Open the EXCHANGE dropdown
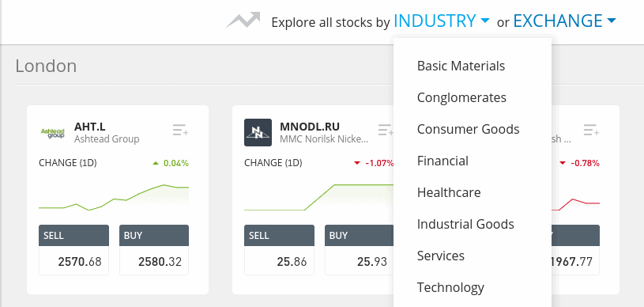The width and height of the screenshot is (644, 307). (x=565, y=21)
